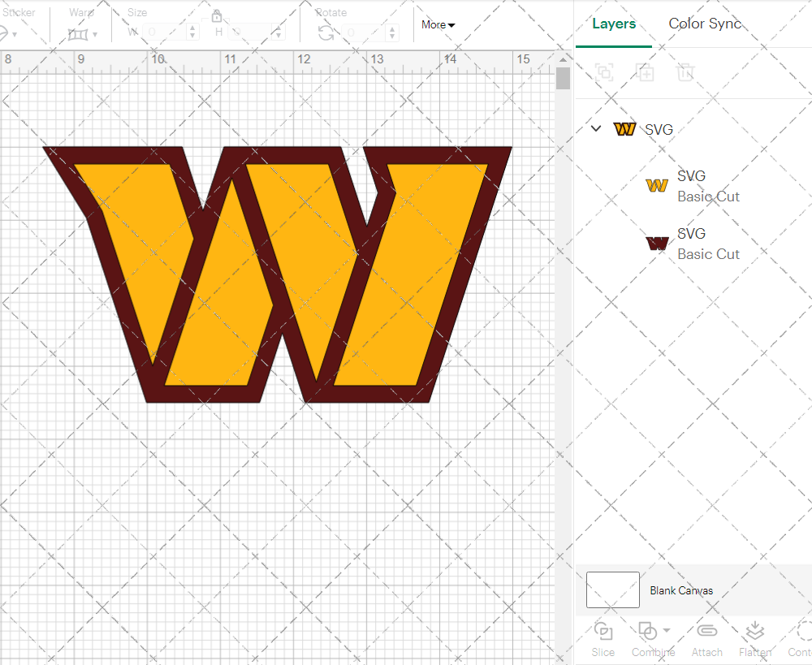Click the Blank Canvas white swatch

tap(612, 589)
